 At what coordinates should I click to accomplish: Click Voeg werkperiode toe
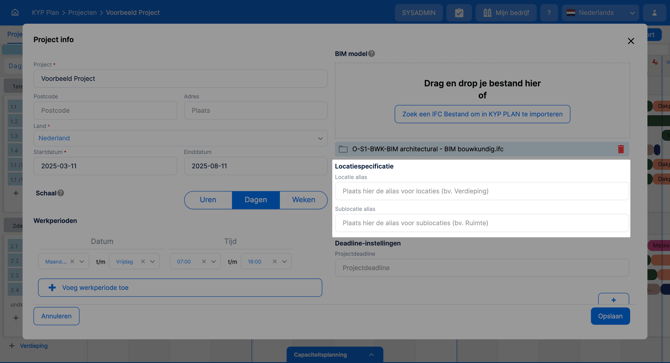(180, 287)
